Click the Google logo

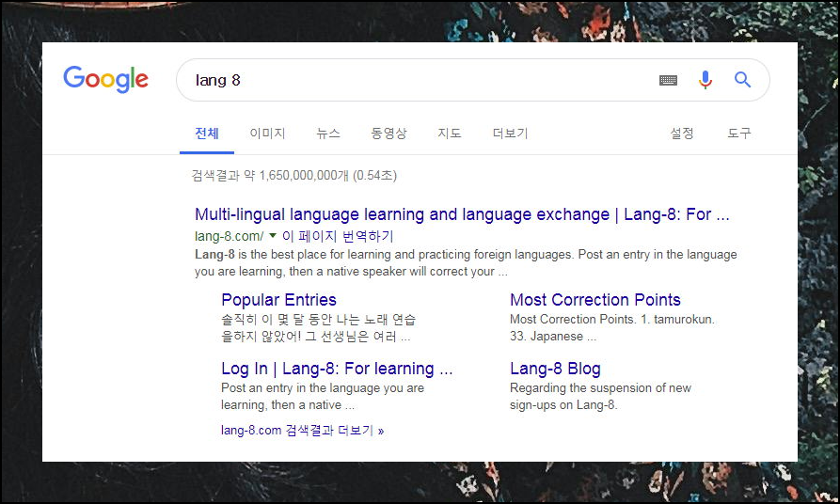coord(105,79)
